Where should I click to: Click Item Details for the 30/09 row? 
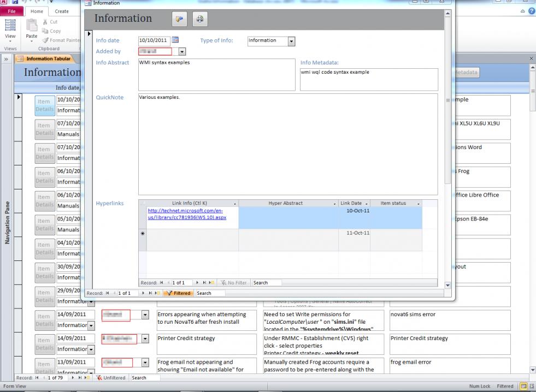(x=45, y=272)
